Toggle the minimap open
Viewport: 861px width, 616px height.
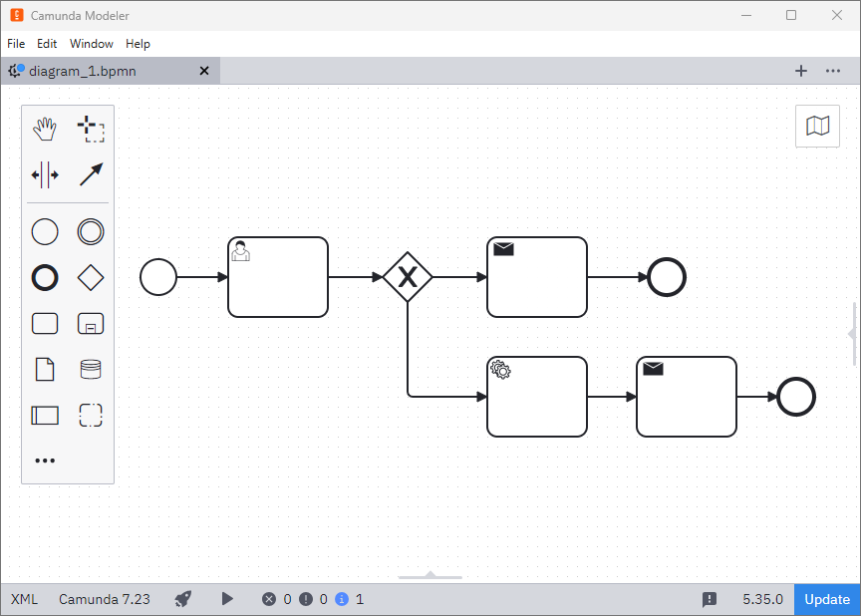coord(817,127)
